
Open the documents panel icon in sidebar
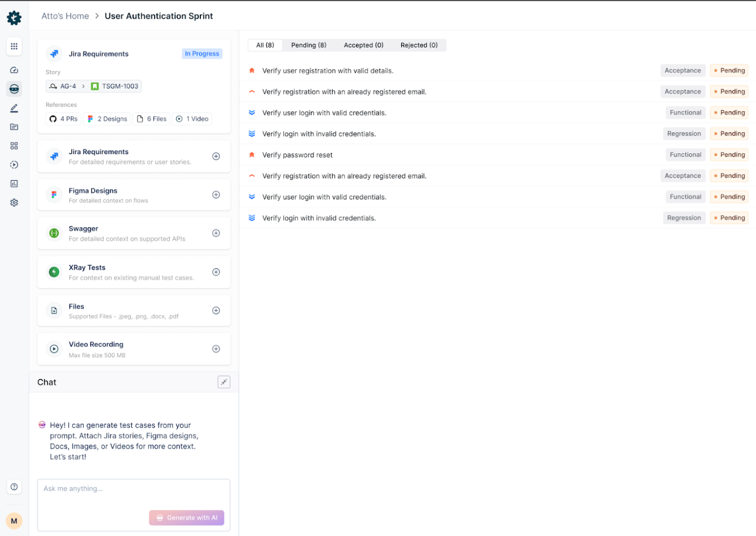[x=14, y=126]
